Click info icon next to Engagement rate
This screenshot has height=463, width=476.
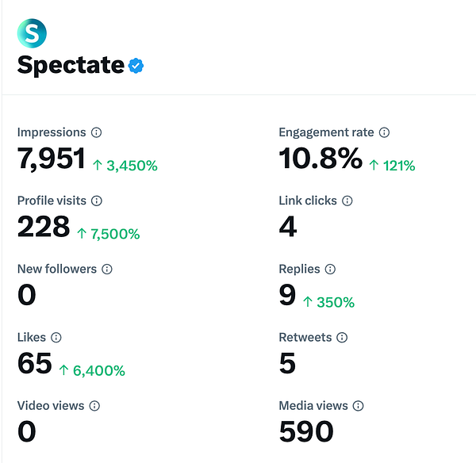[x=384, y=132]
